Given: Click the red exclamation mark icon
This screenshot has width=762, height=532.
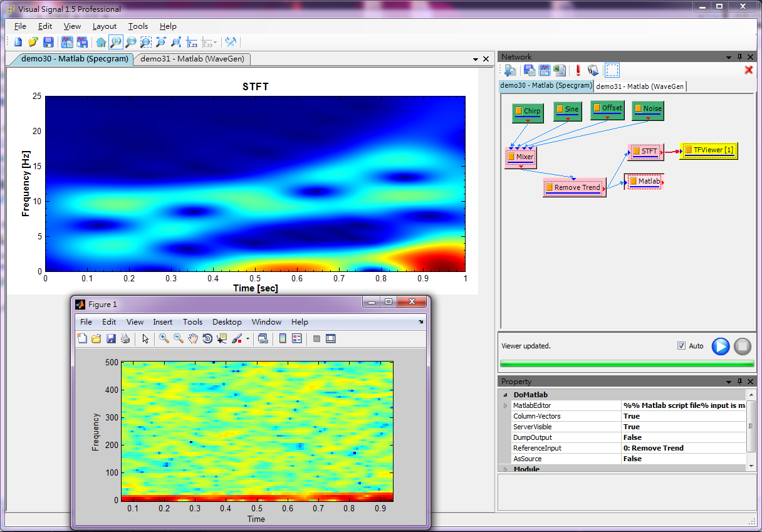Looking at the screenshot, I should coord(578,70).
